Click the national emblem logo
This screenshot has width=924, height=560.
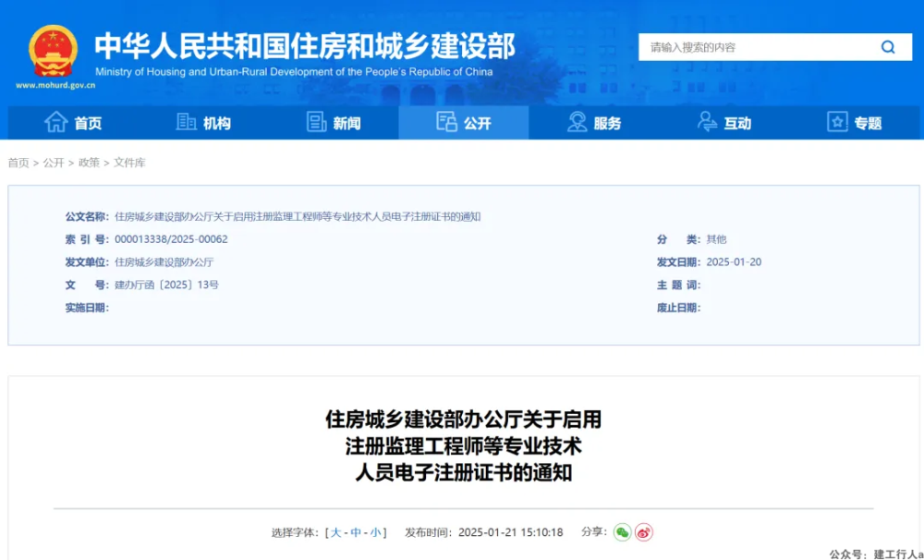point(54,51)
